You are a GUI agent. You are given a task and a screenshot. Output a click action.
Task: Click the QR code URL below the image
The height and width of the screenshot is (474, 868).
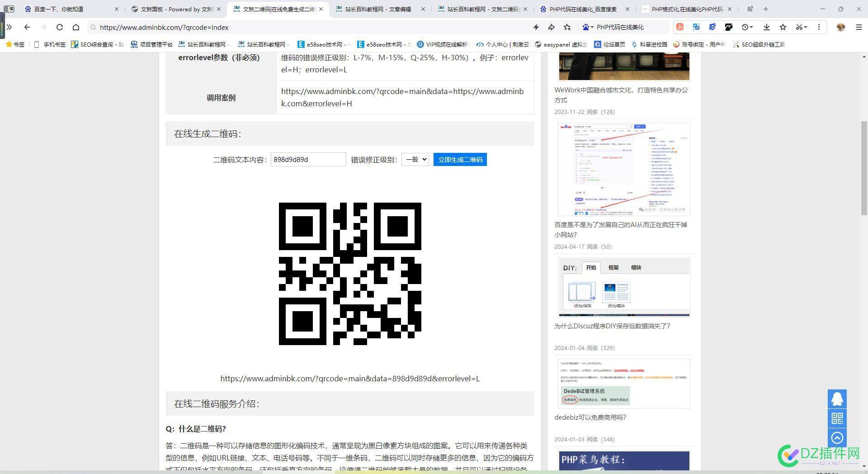pyautogui.click(x=350, y=379)
